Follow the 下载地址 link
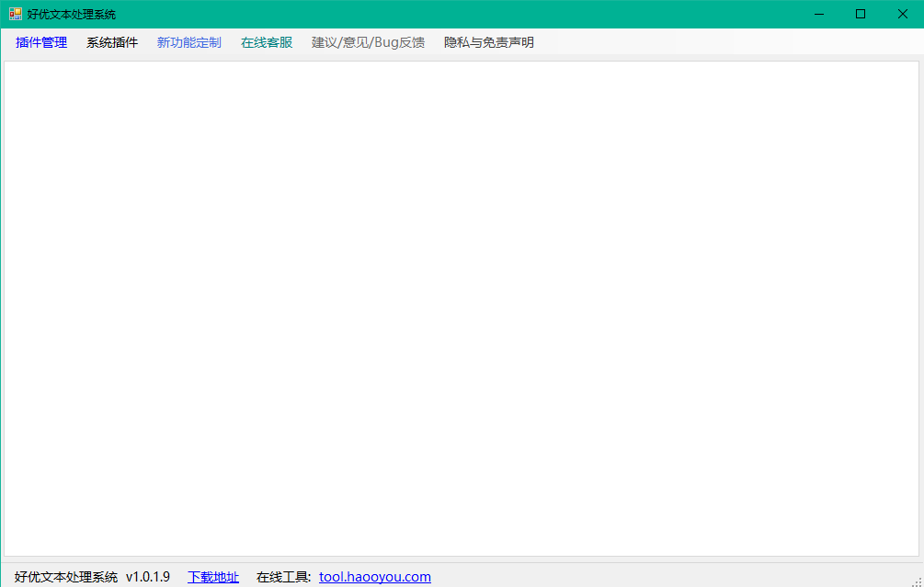This screenshot has height=587, width=924. (x=213, y=577)
